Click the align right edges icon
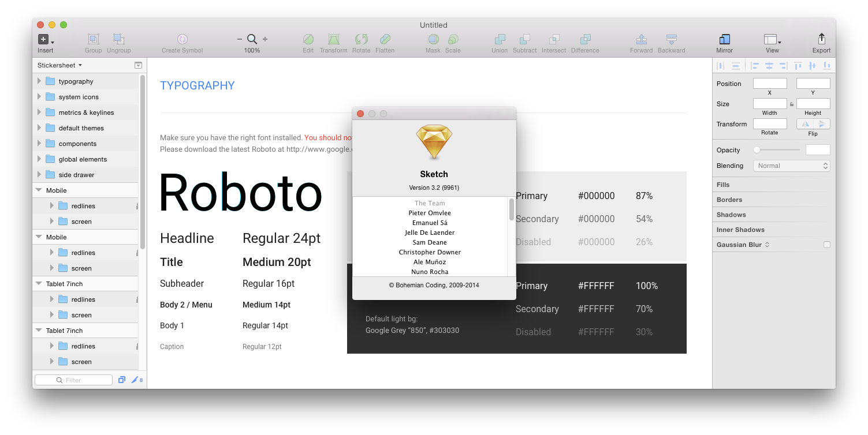The image size is (868, 435). [783, 66]
